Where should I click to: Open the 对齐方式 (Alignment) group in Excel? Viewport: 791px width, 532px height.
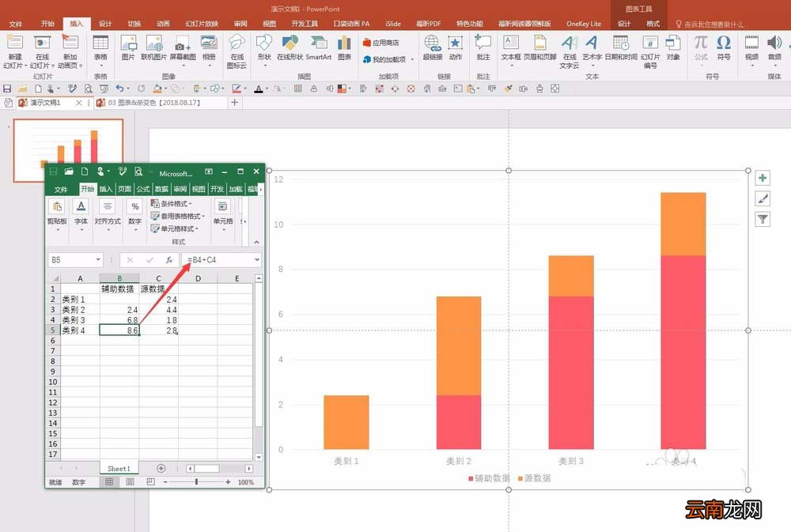pos(108,214)
